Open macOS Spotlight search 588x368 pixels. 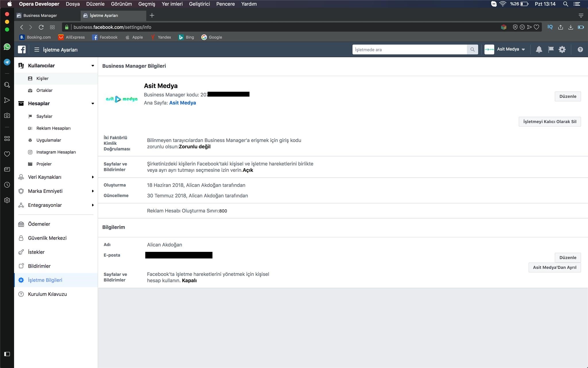click(x=566, y=4)
